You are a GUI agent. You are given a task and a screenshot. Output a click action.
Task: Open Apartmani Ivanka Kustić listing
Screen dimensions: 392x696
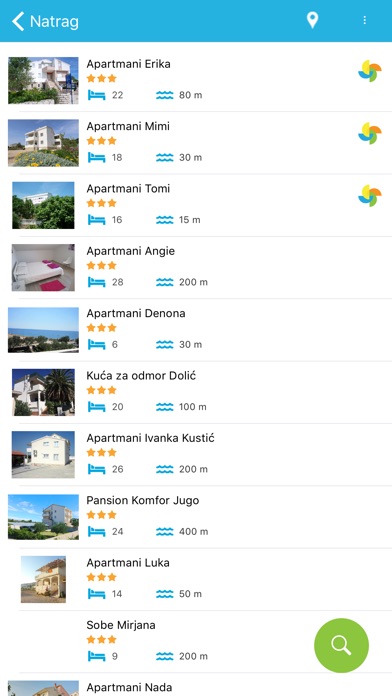(196, 455)
